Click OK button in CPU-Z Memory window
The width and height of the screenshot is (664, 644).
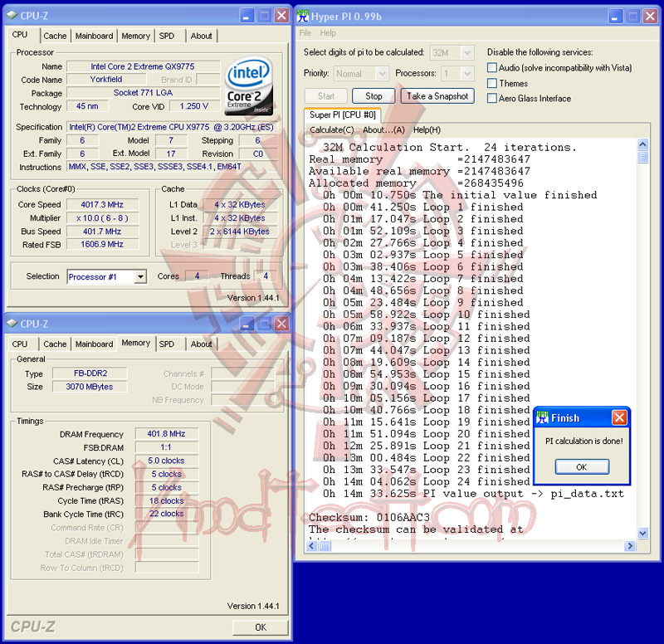[x=261, y=627]
